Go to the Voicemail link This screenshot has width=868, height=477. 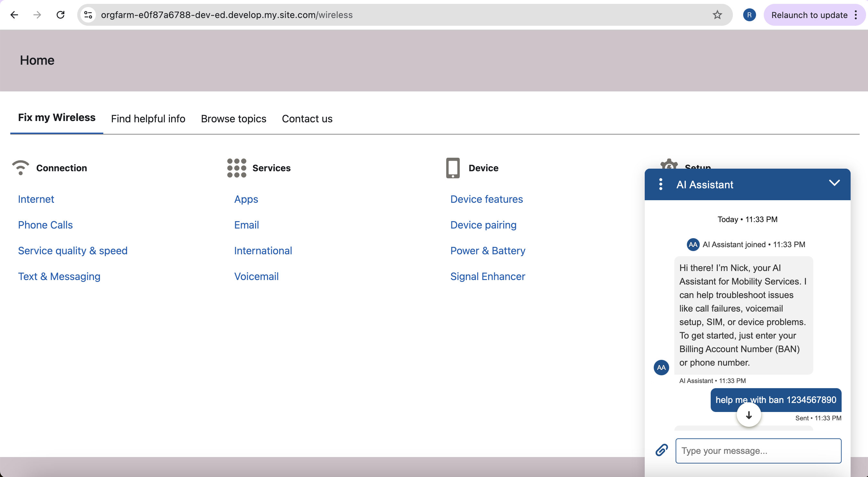pyautogui.click(x=256, y=276)
